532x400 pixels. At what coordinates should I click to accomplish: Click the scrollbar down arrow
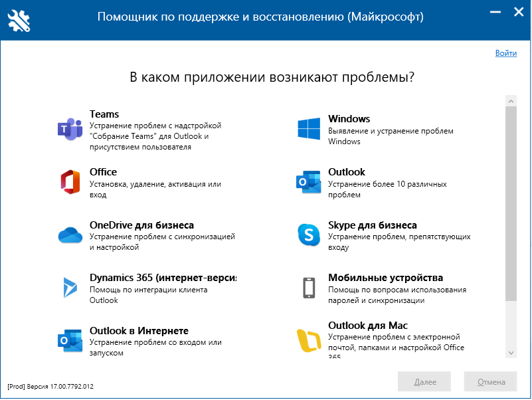click(x=511, y=353)
